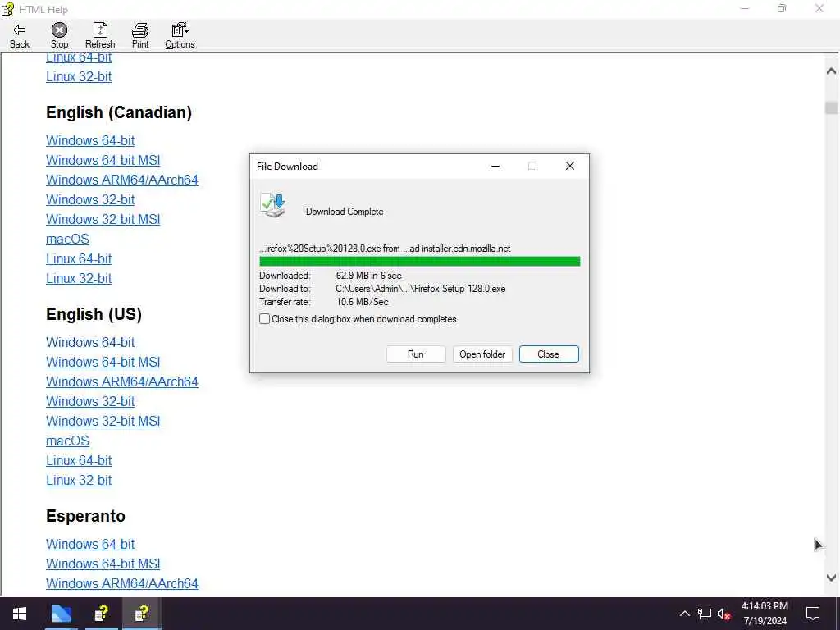Viewport: 840px width, 630px height.
Task: Click the Print toolbar icon
Action: (x=140, y=36)
